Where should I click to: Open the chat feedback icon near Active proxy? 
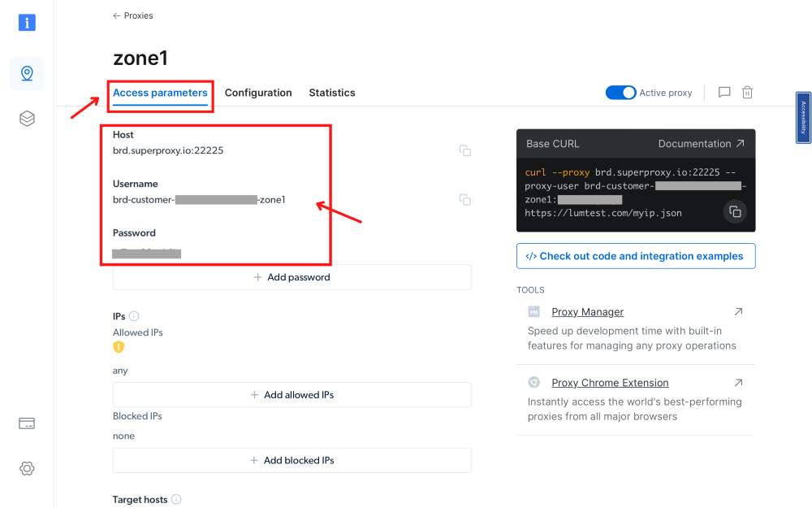click(723, 92)
